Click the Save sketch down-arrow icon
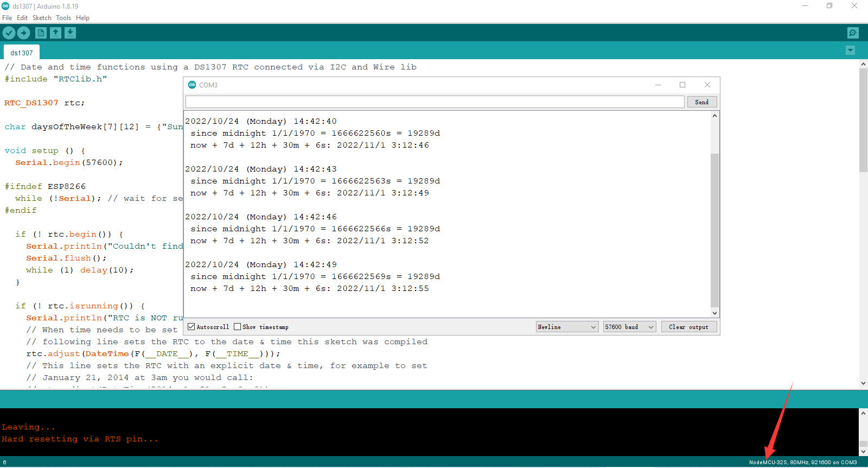The image size is (868, 468). (x=70, y=33)
